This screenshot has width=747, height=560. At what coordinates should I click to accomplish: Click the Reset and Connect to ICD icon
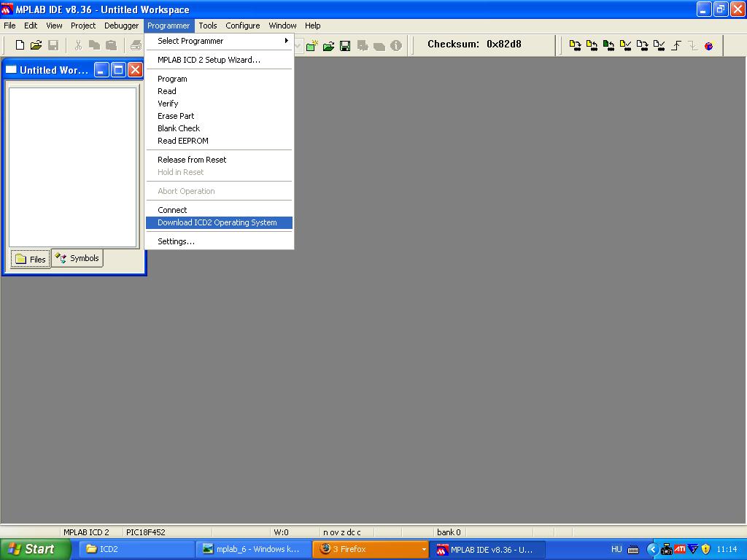[708, 45]
